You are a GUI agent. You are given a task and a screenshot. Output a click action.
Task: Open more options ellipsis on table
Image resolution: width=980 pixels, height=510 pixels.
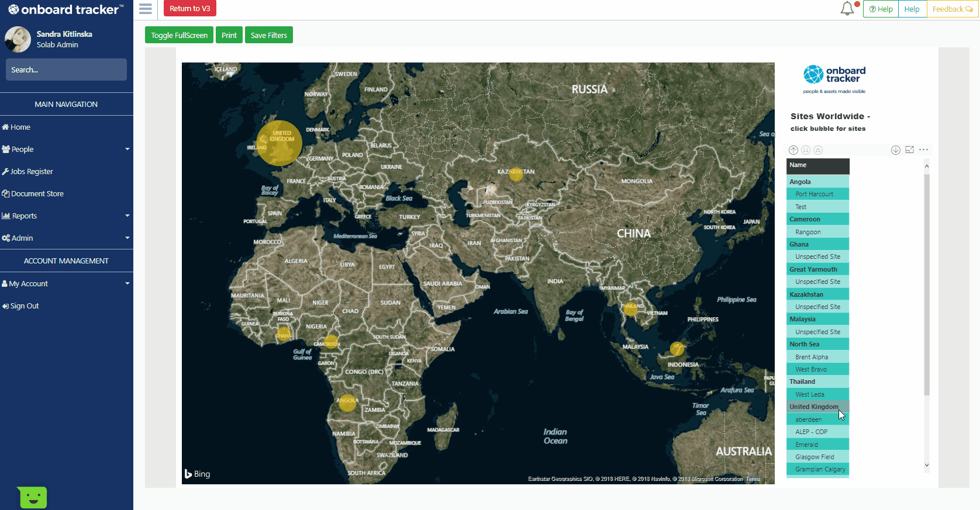[923, 150]
